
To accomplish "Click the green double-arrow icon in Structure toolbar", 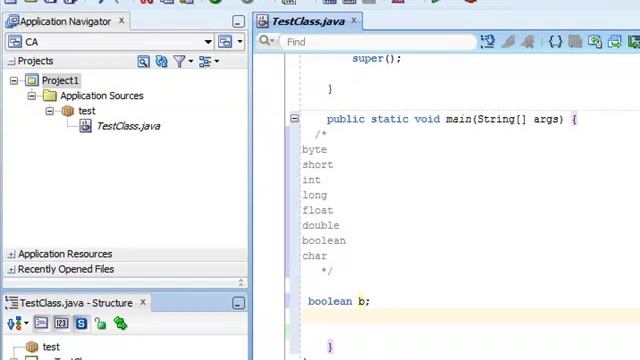I will click(x=120, y=323).
